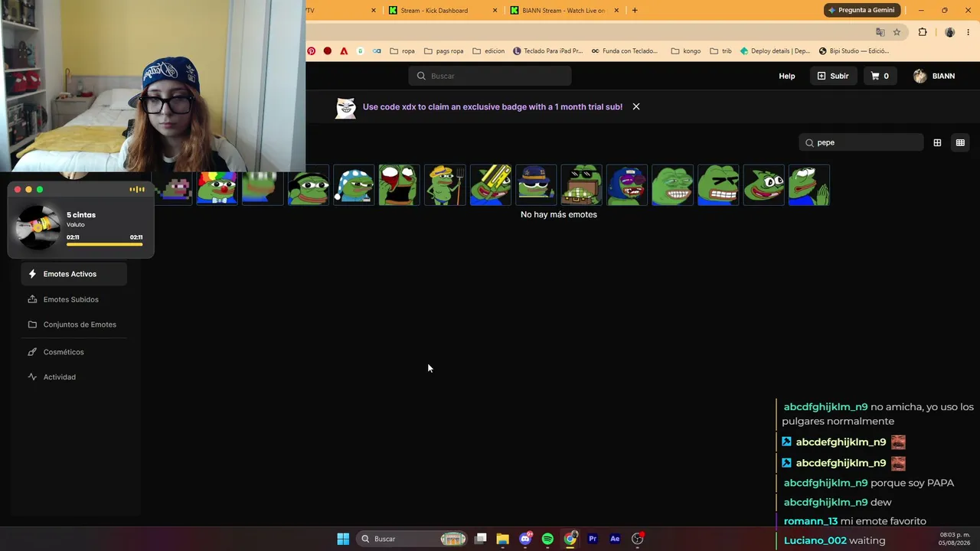The image size is (980, 551).
Task: Open the 'edicion' bookmarks folder
Action: (488, 51)
